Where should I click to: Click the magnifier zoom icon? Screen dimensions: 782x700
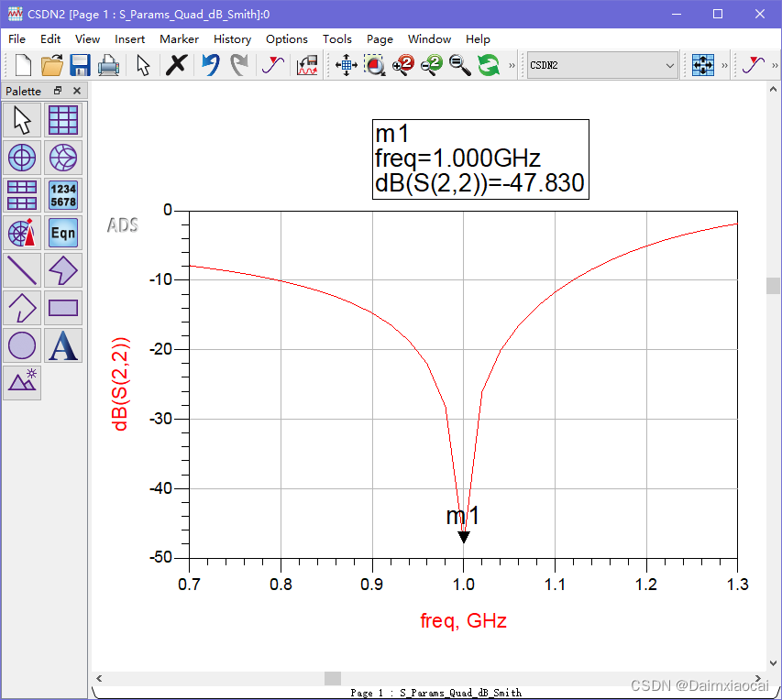pos(460,65)
